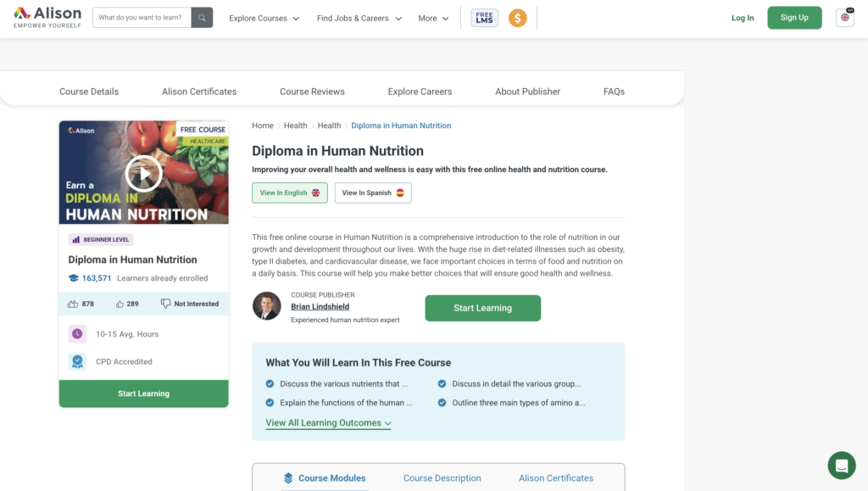Viewport: 868px width, 491px height.
Task: Click the course search input field
Action: pos(142,18)
